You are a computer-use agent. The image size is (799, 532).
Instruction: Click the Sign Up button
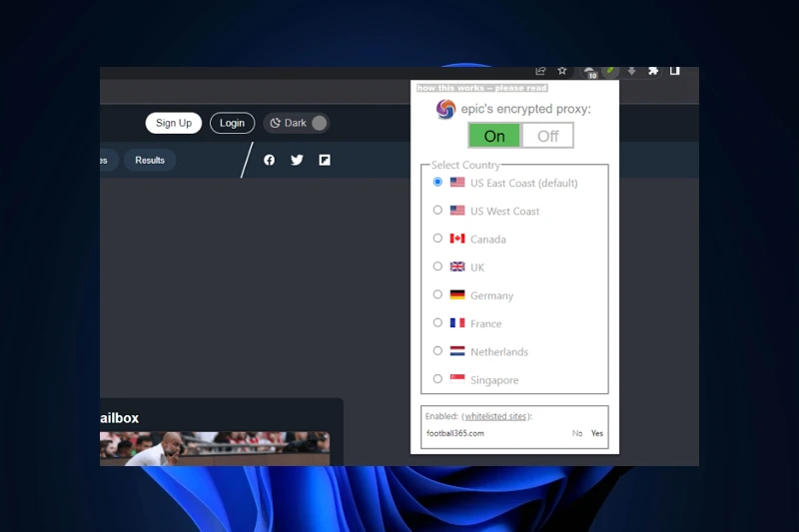[174, 123]
